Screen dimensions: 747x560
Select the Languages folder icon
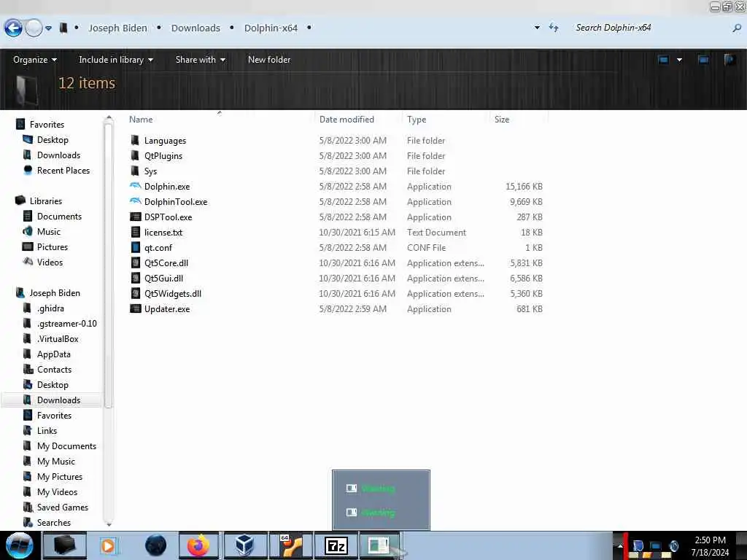[x=135, y=141]
